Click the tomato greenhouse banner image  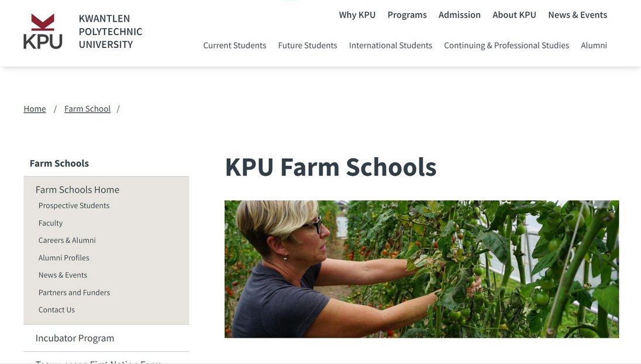(422, 269)
